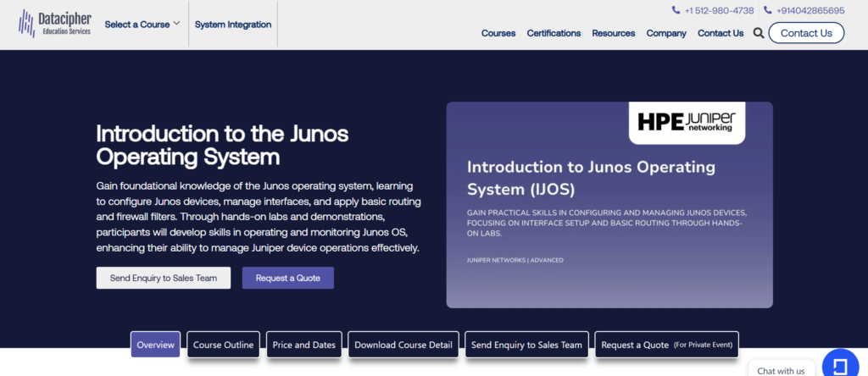Click the Introduction to the Junos Operating System heading

223,145
